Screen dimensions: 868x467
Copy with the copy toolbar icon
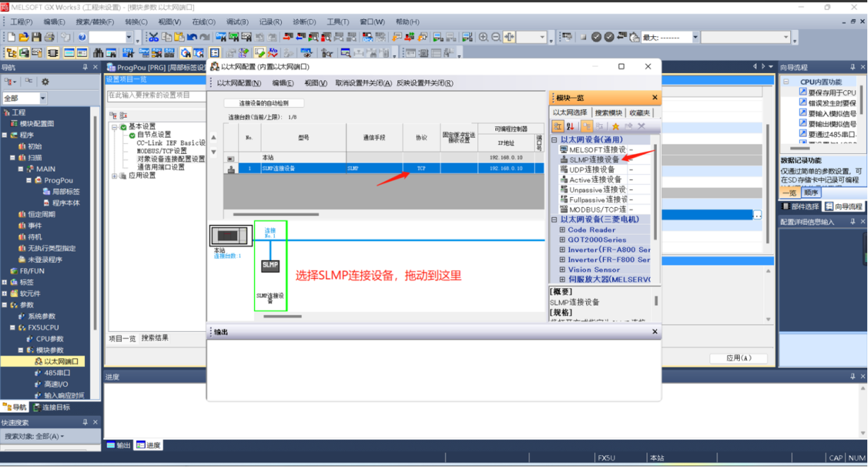pyautogui.click(x=167, y=37)
